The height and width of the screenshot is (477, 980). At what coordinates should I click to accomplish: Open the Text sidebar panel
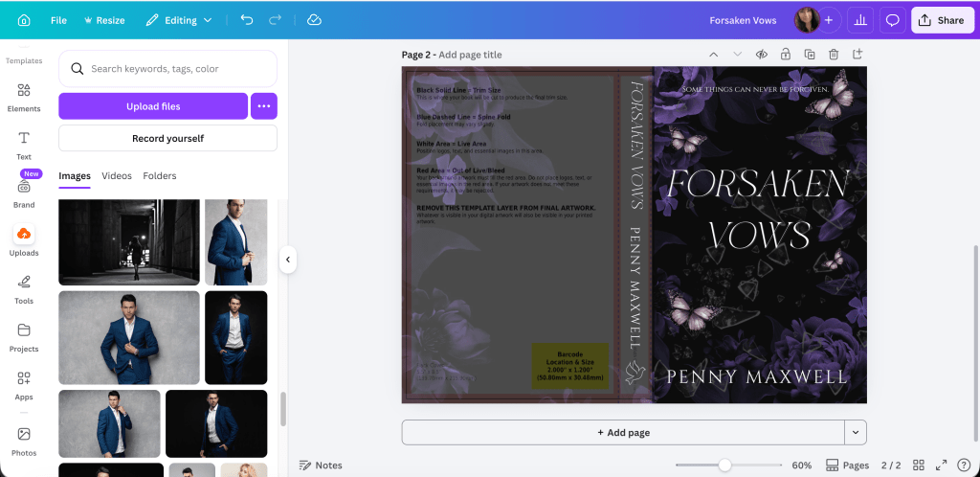coord(24,146)
